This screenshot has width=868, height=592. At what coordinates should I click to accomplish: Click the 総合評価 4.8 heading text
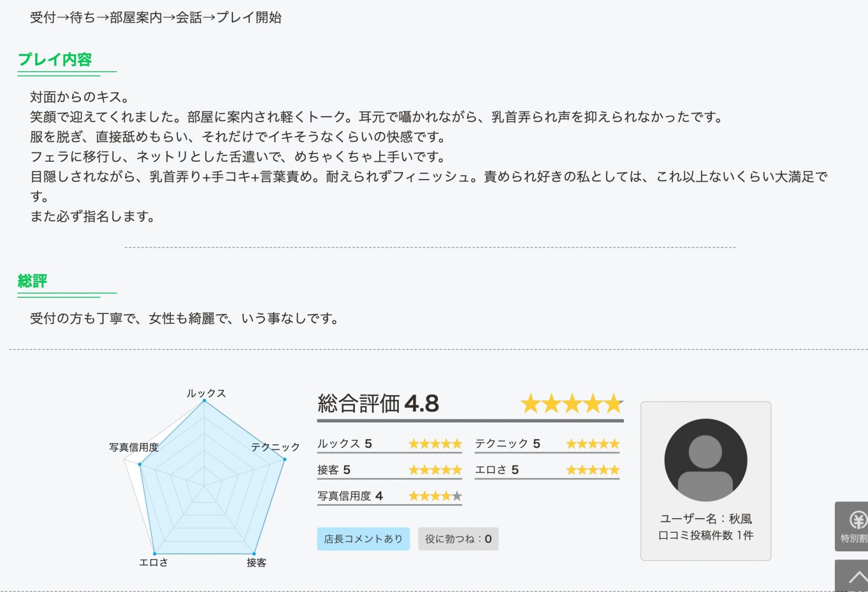point(378,404)
